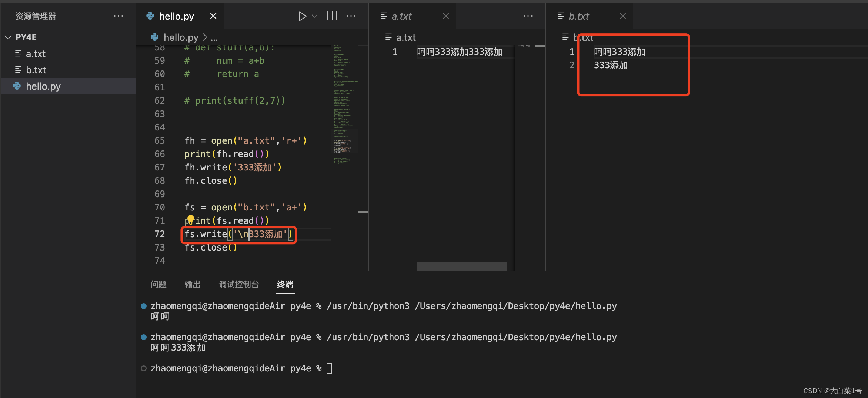Click the terminal prompt input cursor
868x398 pixels.
pyautogui.click(x=329, y=368)
